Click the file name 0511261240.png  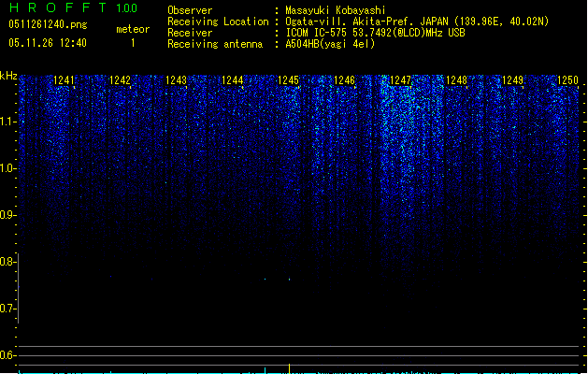point(48,24)
